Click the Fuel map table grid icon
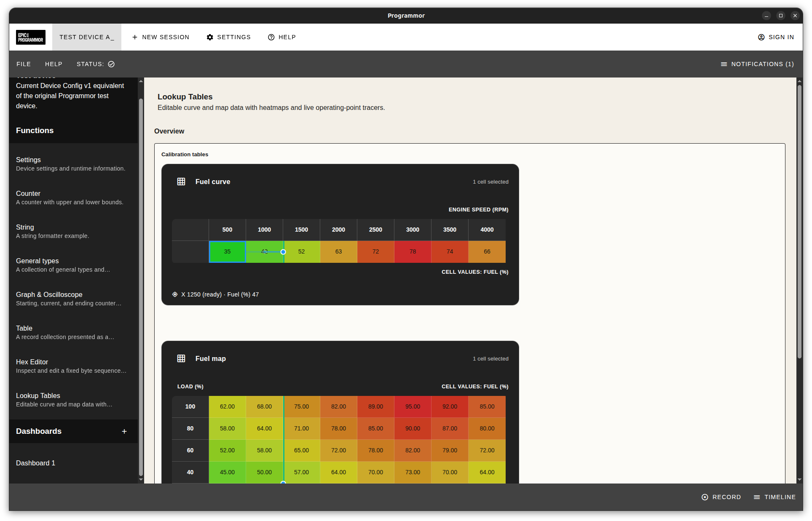Image resolution: width=812 pixels, height=521 pixels. (181, 358)
